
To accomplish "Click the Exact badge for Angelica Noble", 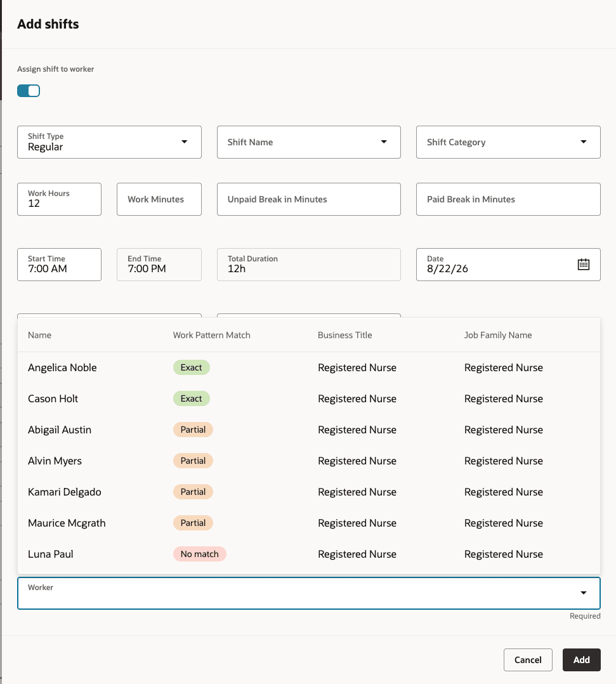I will (x=191, y=367).
